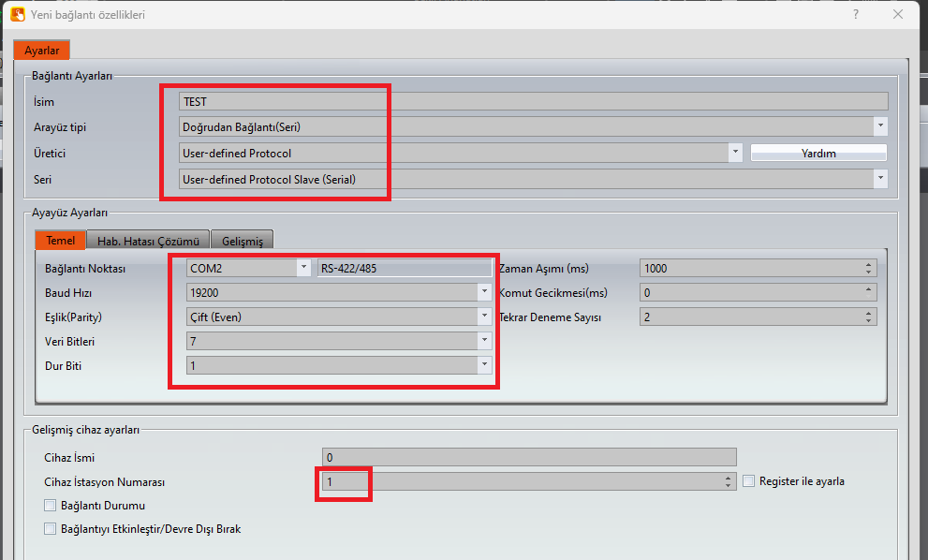Expand the Bağlantı Noktası COM2 dropdown
The width and height of the screenshot is (928, 560).
[x=302, y=269]
